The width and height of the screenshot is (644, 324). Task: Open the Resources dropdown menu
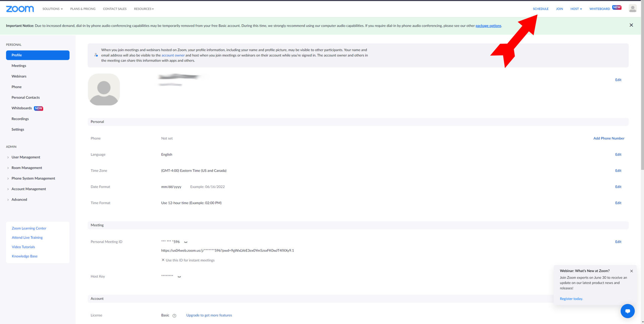144,9
